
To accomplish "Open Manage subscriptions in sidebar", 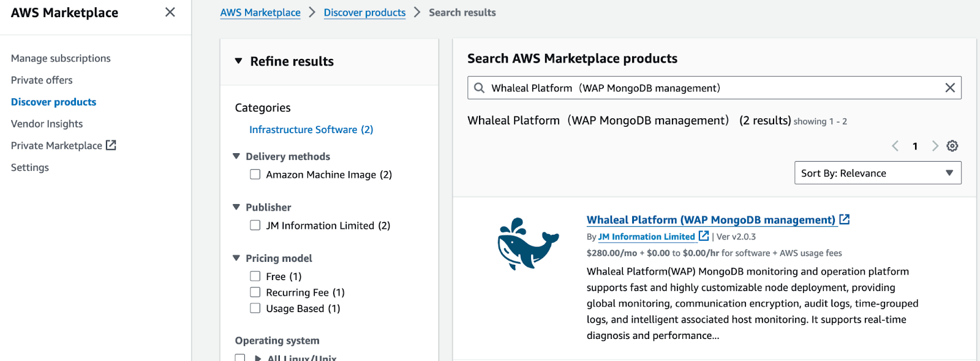I will pos(61,58).
